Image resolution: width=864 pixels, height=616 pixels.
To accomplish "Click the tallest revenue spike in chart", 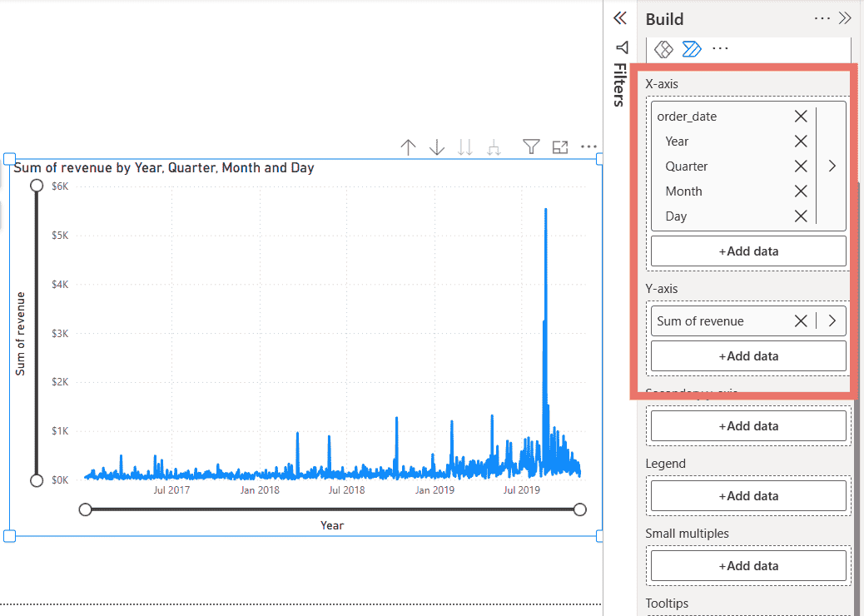I will click(x=545, y=210).
